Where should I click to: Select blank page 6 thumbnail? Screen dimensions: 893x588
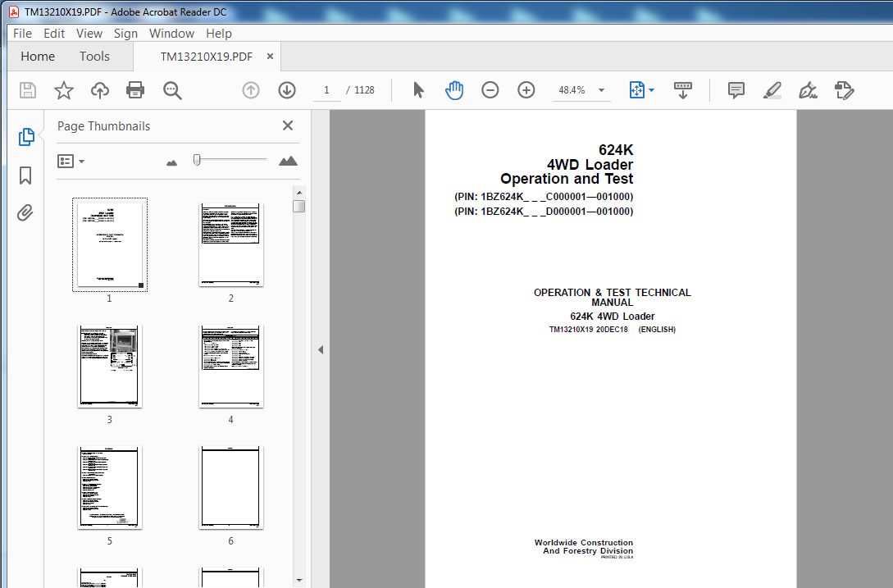coord(231,488)
